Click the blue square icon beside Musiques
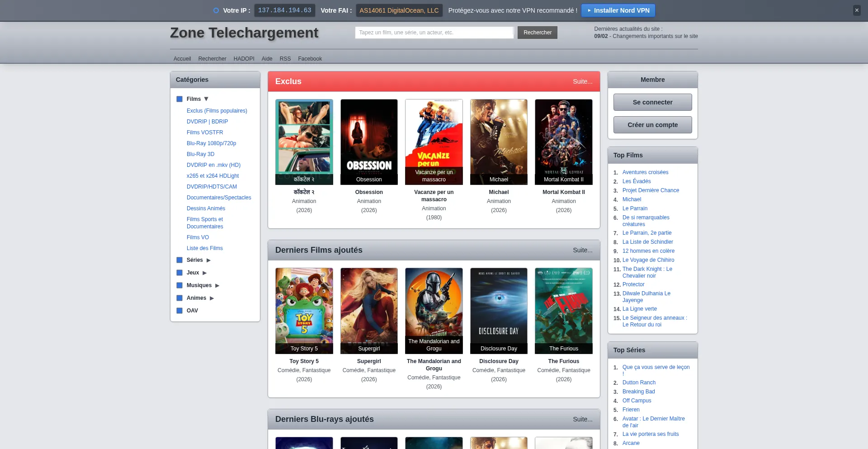This screenshot has height=449, width=868. [x=179, y=285]
